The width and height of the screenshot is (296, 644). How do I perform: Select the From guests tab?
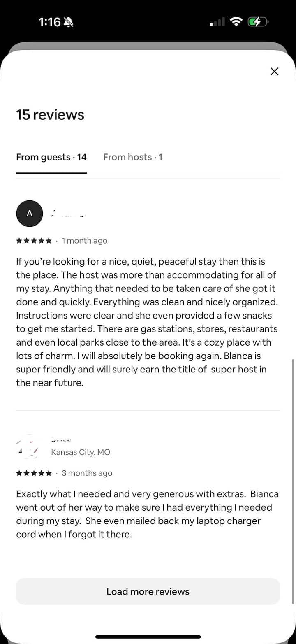point(51,157)
